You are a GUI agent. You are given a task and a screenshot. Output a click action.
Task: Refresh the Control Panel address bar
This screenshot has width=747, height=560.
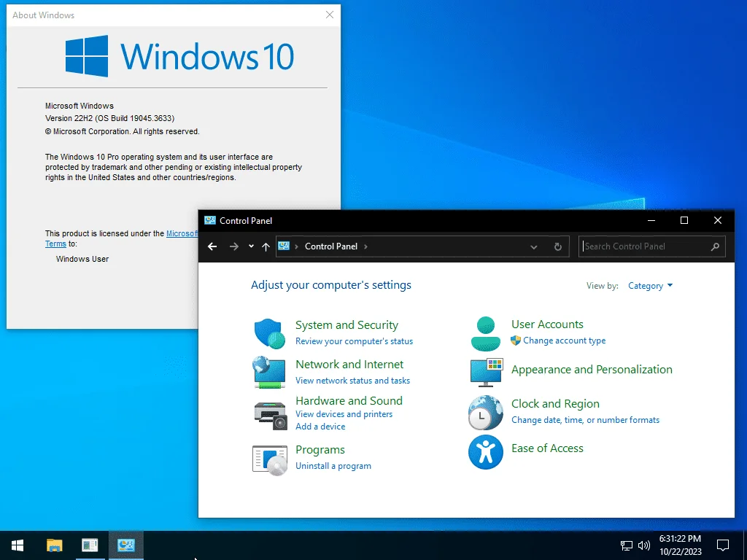tap(558, 246)
